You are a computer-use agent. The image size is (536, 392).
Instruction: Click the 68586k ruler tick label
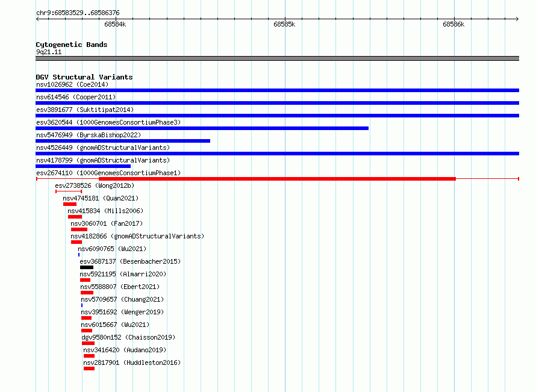[453, 24]
